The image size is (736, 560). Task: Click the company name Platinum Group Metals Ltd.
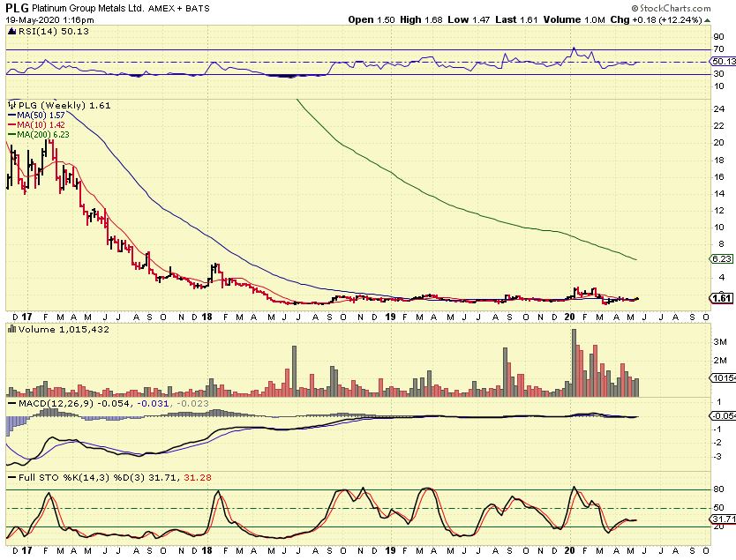coord(89,9)
